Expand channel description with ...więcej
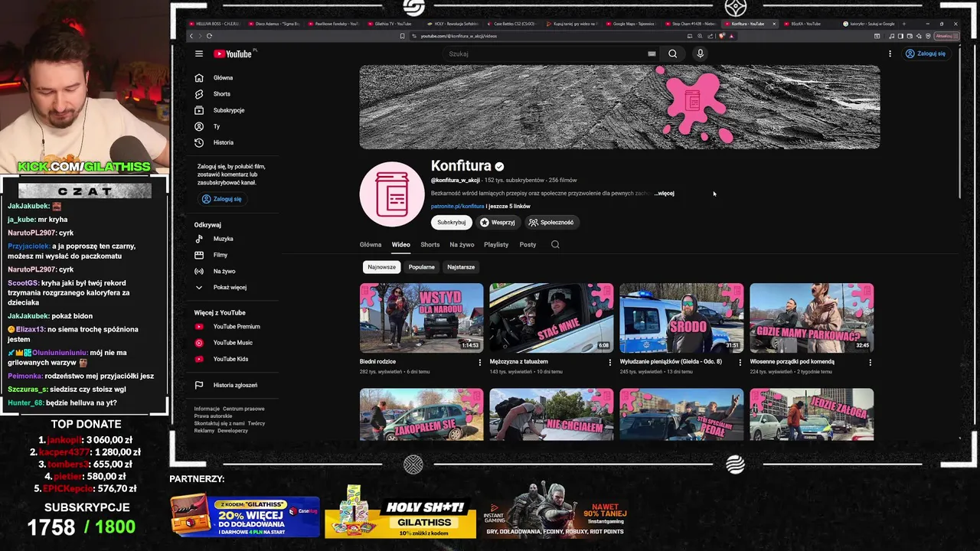The height and width of the screenshot is (551, 980). (x=664, y=194)
